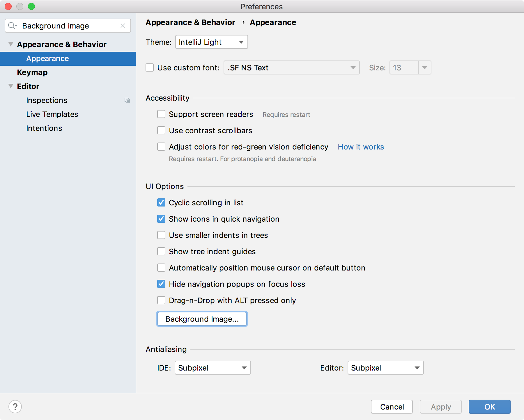Collapse the Editor section in the sidebar
The height and width of the screenshot is (420, 524).
(x=10, y=86)
